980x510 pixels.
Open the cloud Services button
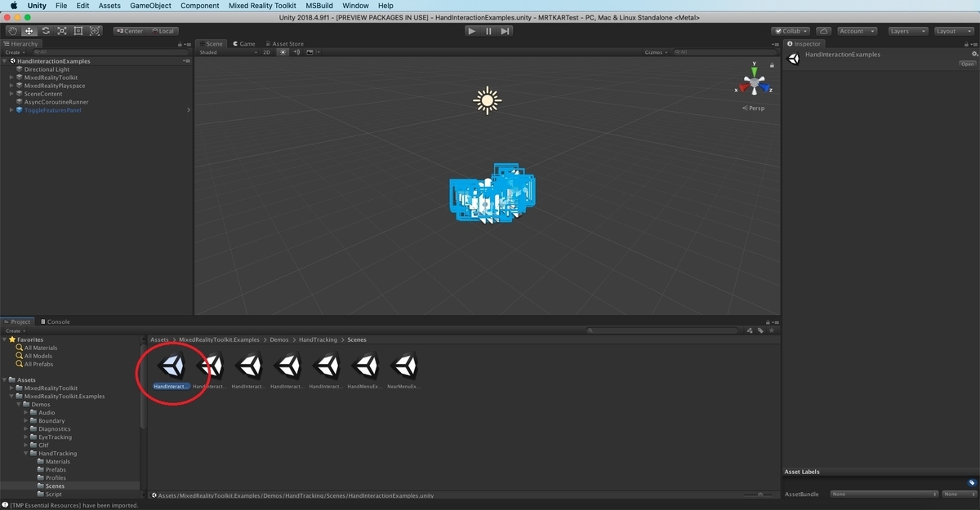(x=823, y=31)
